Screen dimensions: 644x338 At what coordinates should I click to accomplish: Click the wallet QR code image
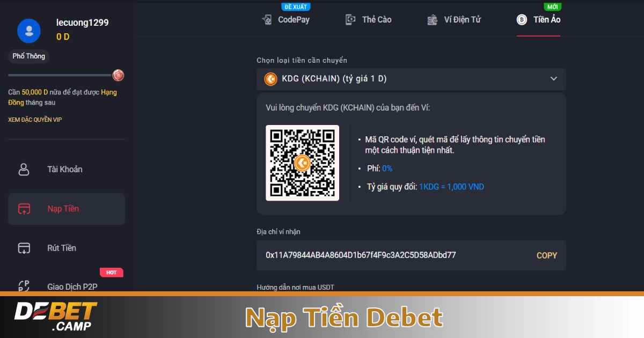pyautogui.click(x=303, y=163)
